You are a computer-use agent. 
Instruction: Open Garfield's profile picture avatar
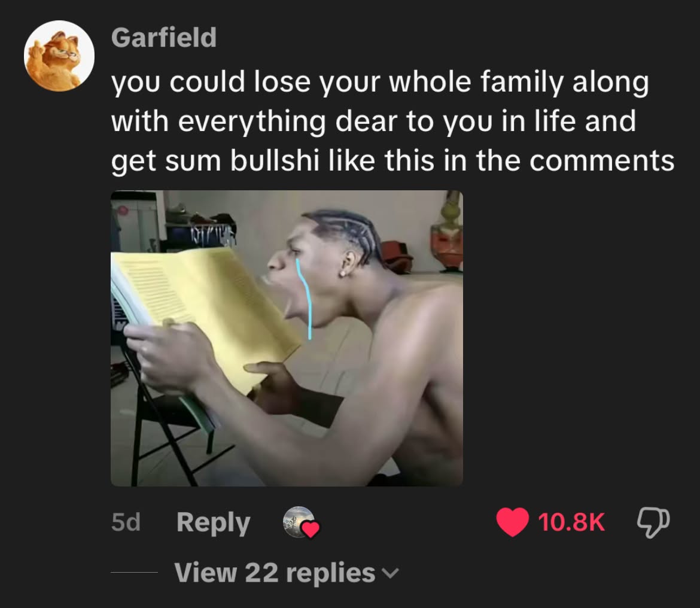[x=59, y=56]
